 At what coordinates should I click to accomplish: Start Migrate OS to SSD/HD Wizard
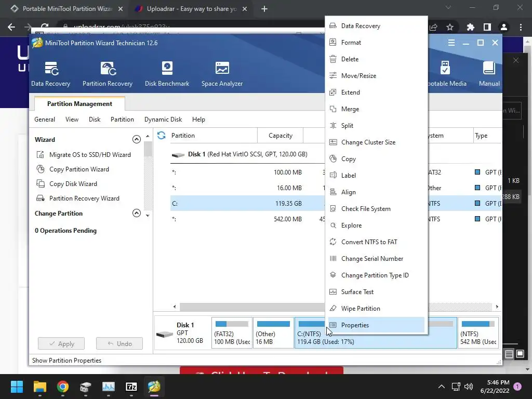click(x=84, y=155)
